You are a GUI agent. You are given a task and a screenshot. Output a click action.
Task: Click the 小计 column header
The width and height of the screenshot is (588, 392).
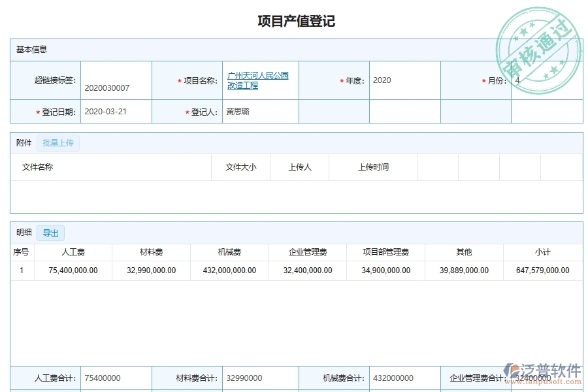(x=542, y=252)
